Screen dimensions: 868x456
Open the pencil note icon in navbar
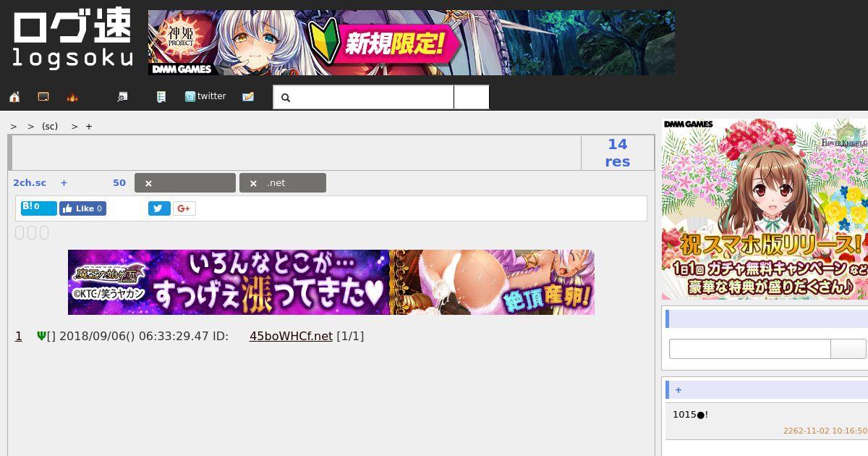tap(248, 97)
